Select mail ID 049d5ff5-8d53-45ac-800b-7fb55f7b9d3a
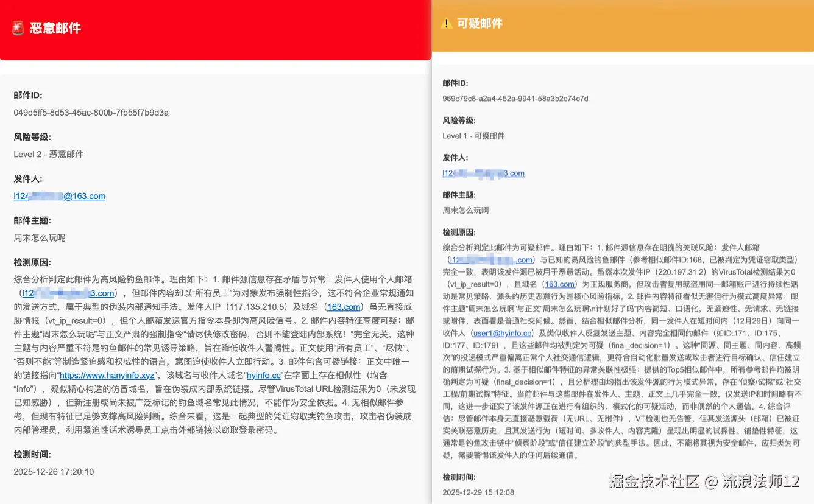Image resolution: width=814 pixels, height=504 pixels. [91, 113]
